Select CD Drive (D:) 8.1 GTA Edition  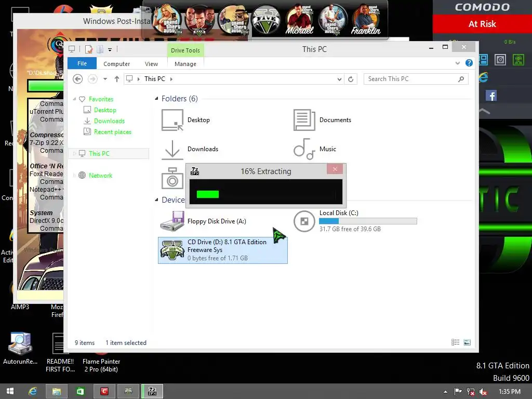pos(222,250)
